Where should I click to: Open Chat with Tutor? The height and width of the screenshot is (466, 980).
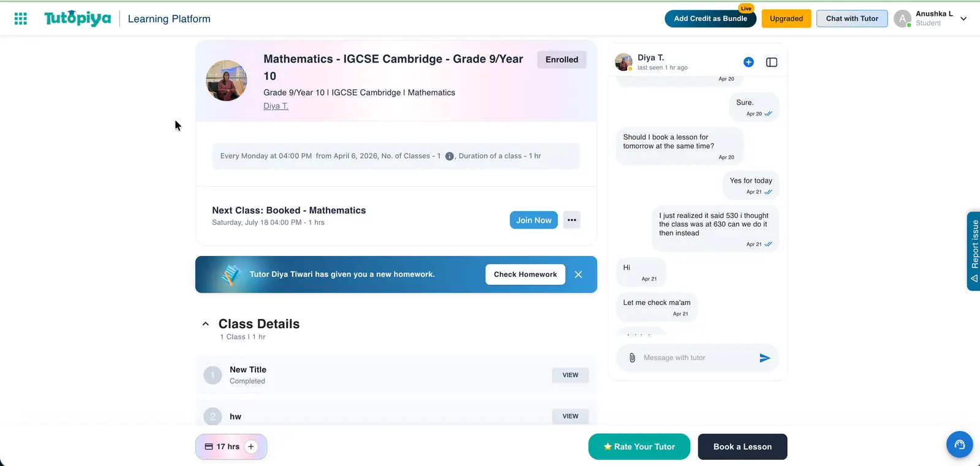tap(852, 18)
